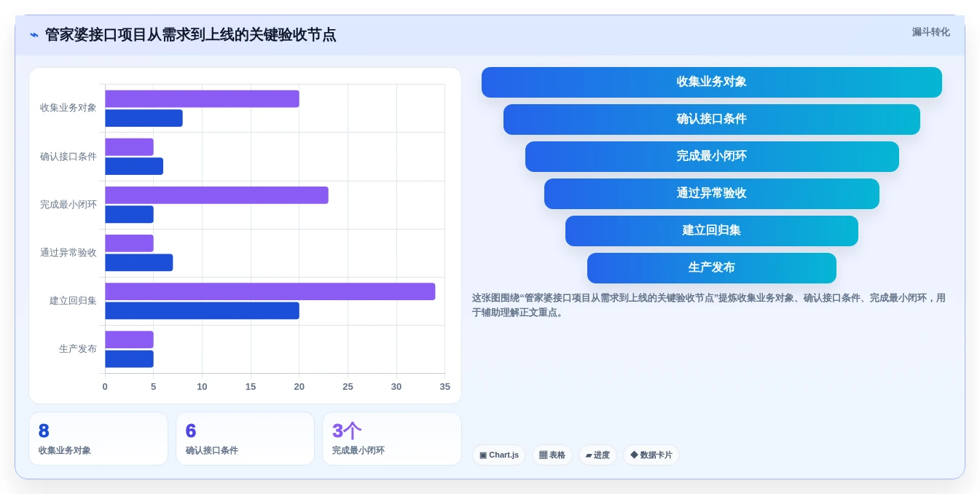
Task: Click the purple bar for 通过异常验收
Action: [129, 243]
